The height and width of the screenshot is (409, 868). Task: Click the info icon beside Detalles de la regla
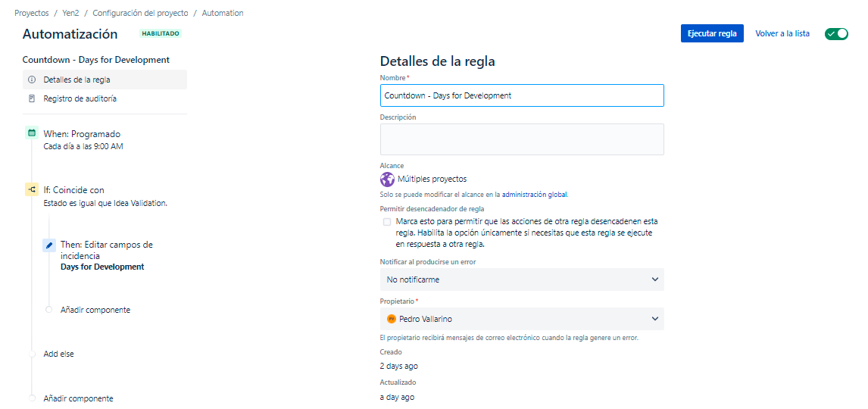pos(32,80)
